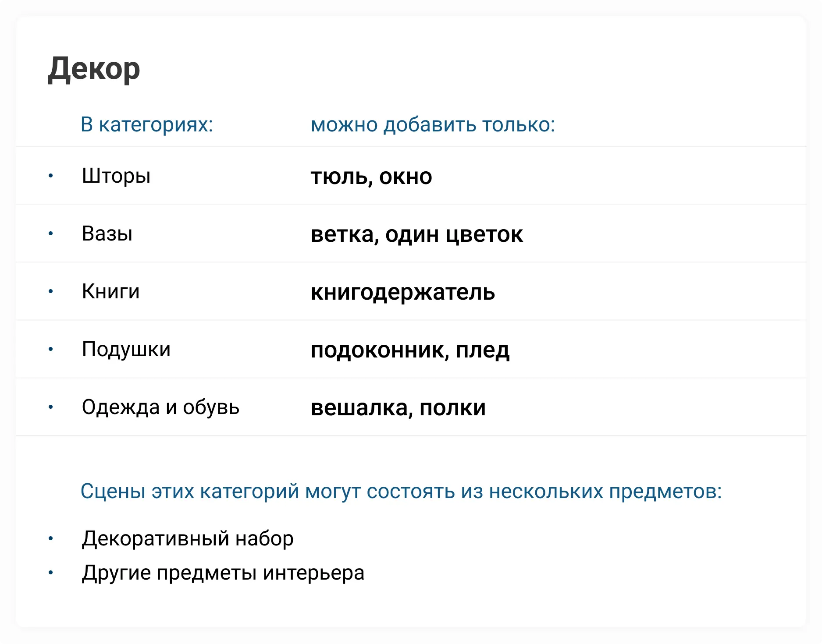
Task: Click the bold text "подоконник, плед"
Action: coord(410,350)
